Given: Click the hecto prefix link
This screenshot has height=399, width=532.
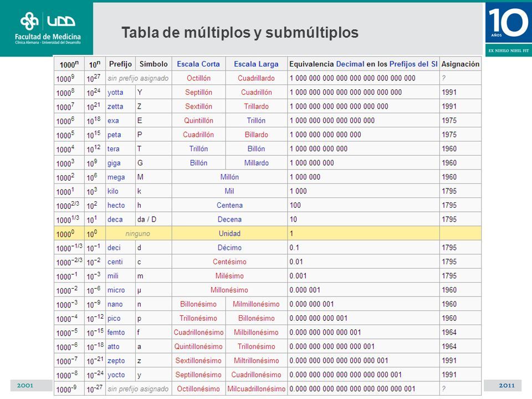Looking at the screenshot, I should 116,206.
